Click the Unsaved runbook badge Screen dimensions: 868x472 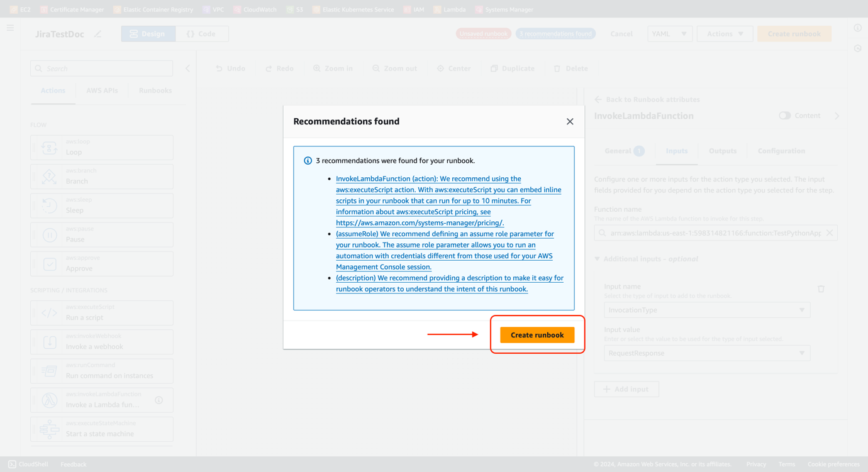[x=483, y=33]
